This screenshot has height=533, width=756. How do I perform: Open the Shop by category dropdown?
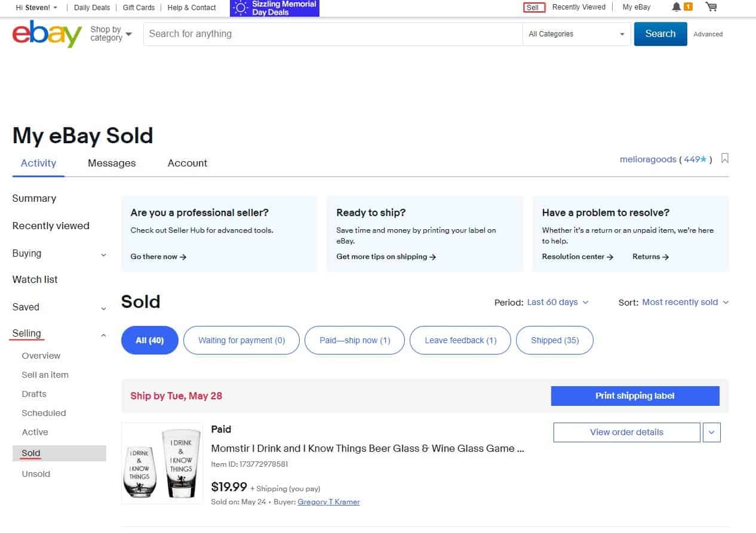click(x=111, y=33)
